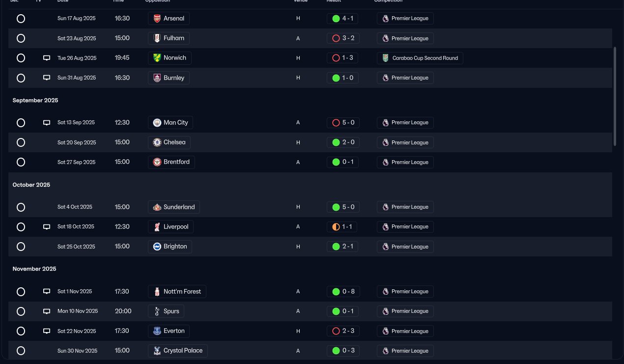
Task: Select the Brighton fixture radio button
Action: (x=21, y=247)
